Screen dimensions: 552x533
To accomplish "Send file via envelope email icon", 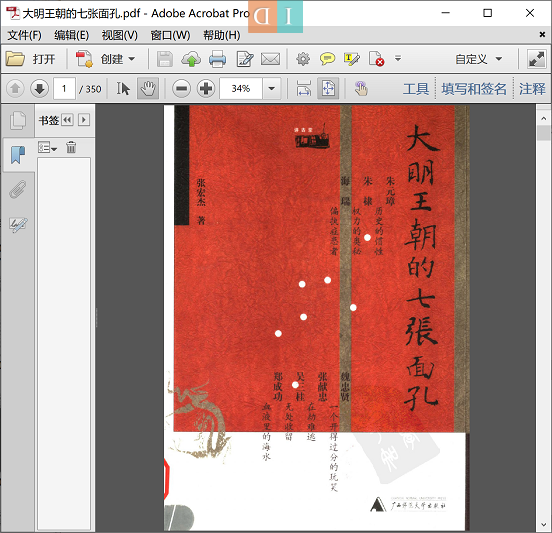I will click(x=270, y=59).
